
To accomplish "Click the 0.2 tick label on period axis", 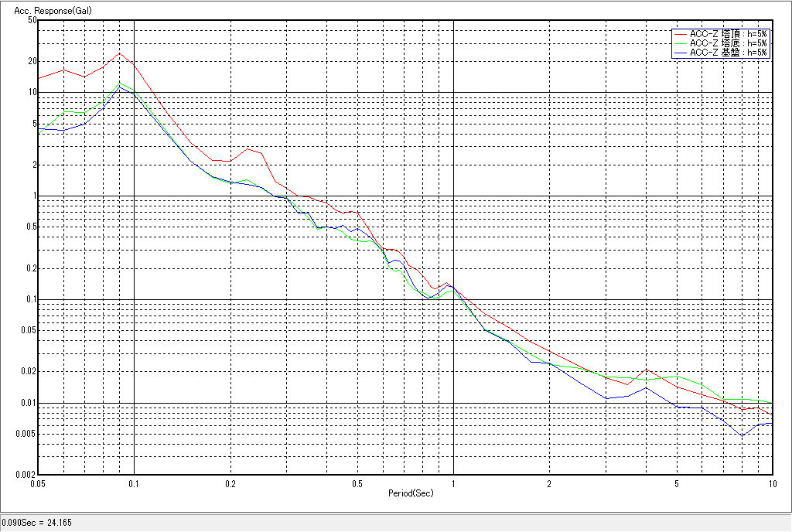I will click(230, 483).
